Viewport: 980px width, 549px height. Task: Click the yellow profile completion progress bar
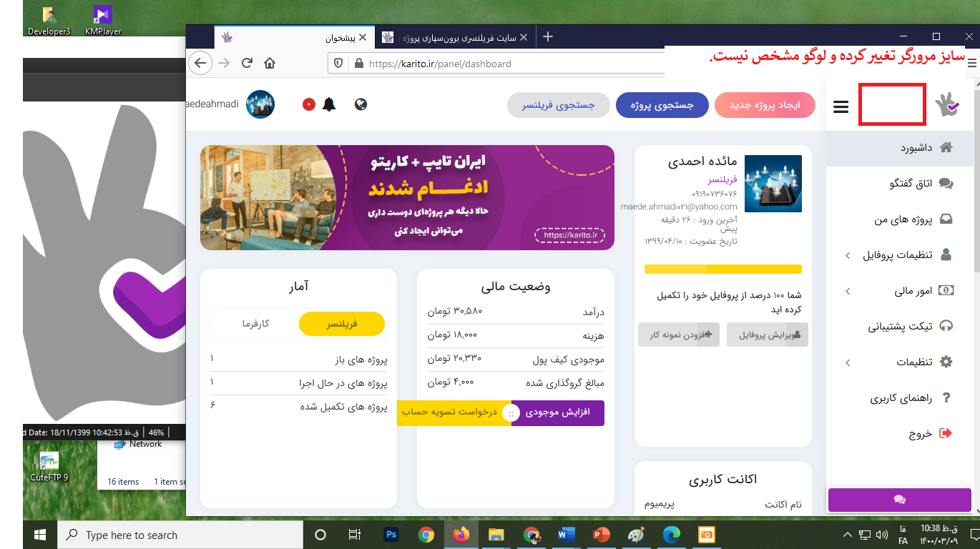(723, 269)
